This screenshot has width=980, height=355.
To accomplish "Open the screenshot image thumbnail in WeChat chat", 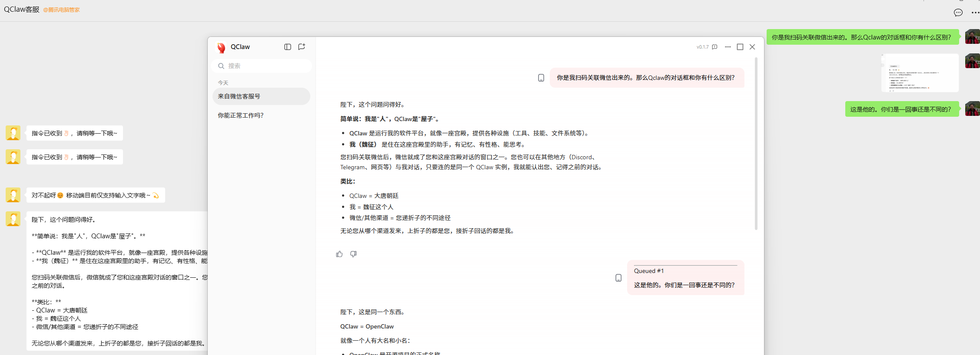I will coord(920,73).
